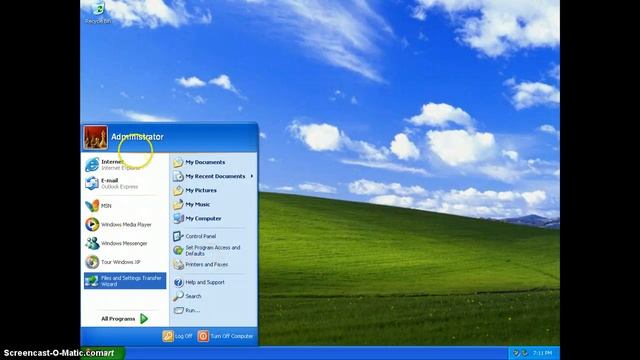The height and width of the screenshot is (360, 640).
Task: Click the Administrator user name
Action: (137, 137)
